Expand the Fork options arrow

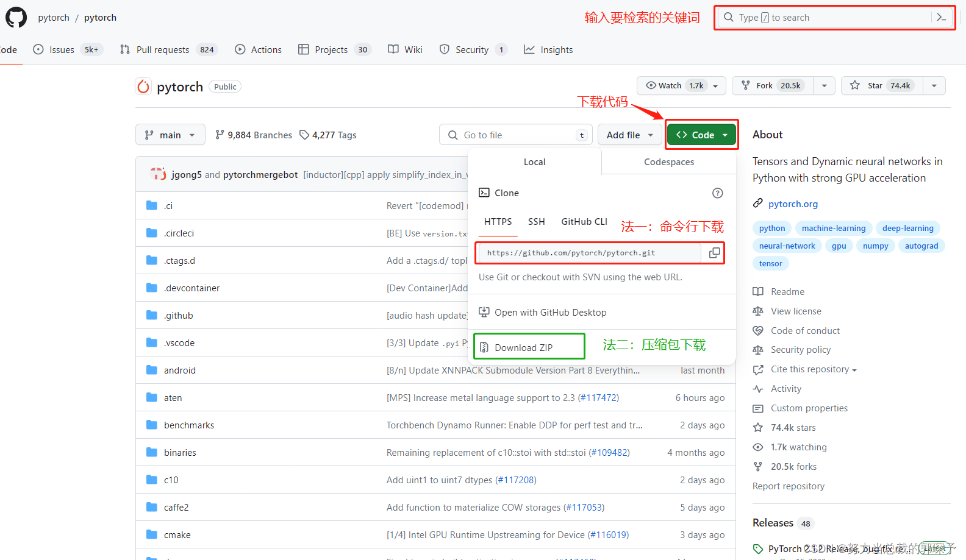[824, 86]
